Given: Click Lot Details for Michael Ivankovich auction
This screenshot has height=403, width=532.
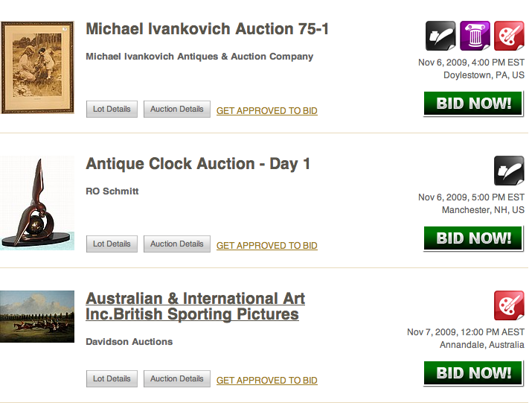Looking at the screenshot, I should point(112,110).
